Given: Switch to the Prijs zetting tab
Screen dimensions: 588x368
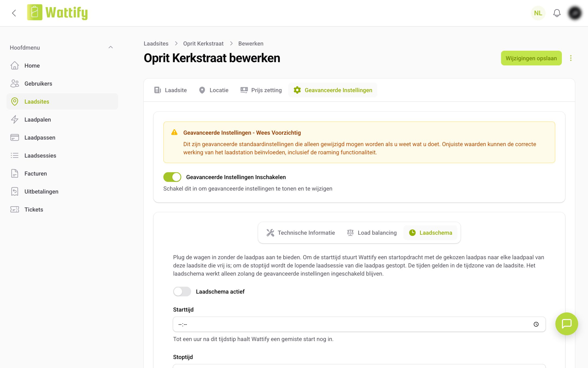Looking at the screenshot, I should point(261,90).
